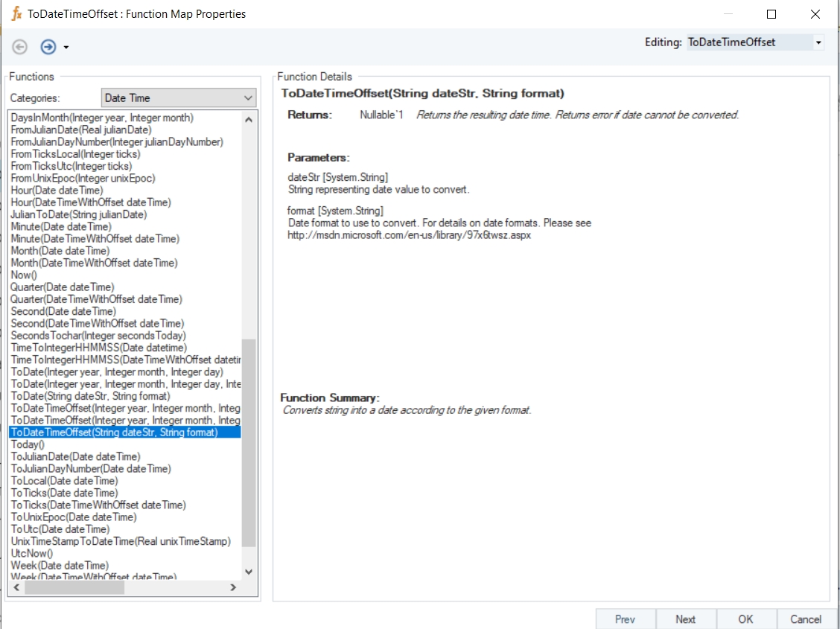Select UnixTimeStampToDateTime function

click(x=121, y=541)
